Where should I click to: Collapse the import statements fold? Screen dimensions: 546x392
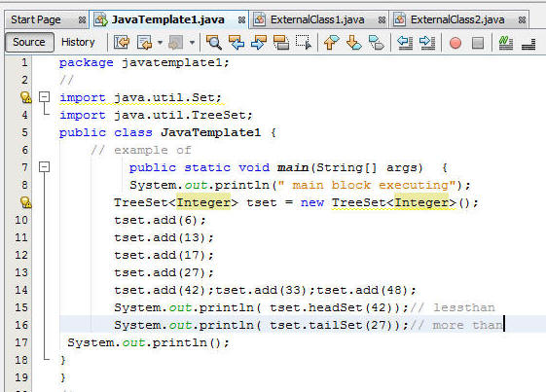click(x=44, y=96)
